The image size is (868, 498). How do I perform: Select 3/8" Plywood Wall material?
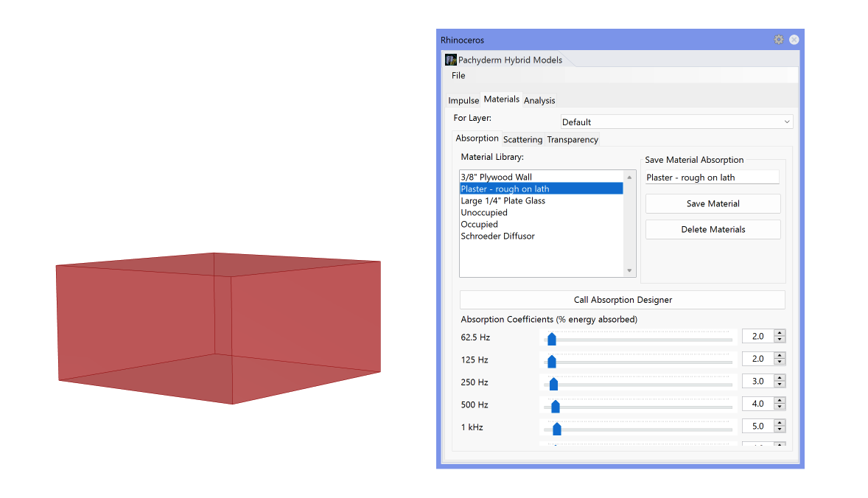(496, 177)
